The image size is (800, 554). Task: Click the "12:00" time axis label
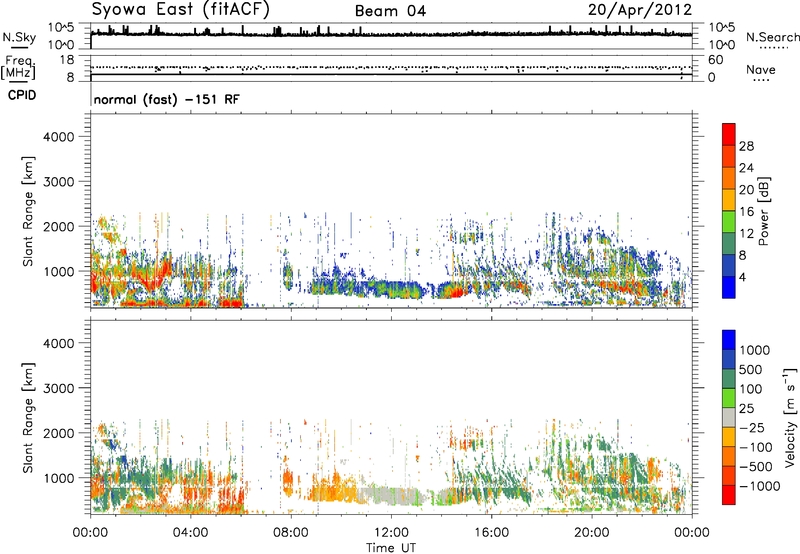(391, 533)
